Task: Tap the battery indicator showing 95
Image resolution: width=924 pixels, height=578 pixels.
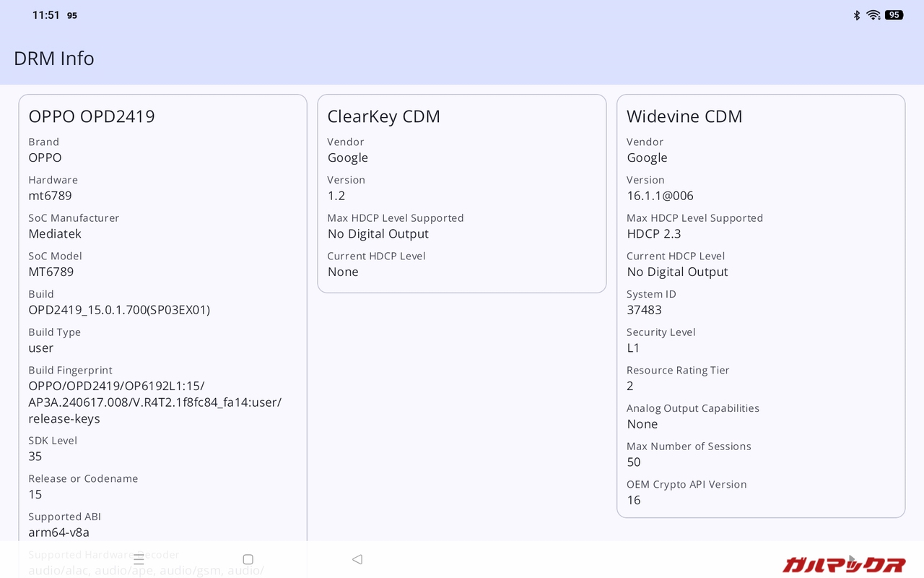Action: (x=894, y=15)
